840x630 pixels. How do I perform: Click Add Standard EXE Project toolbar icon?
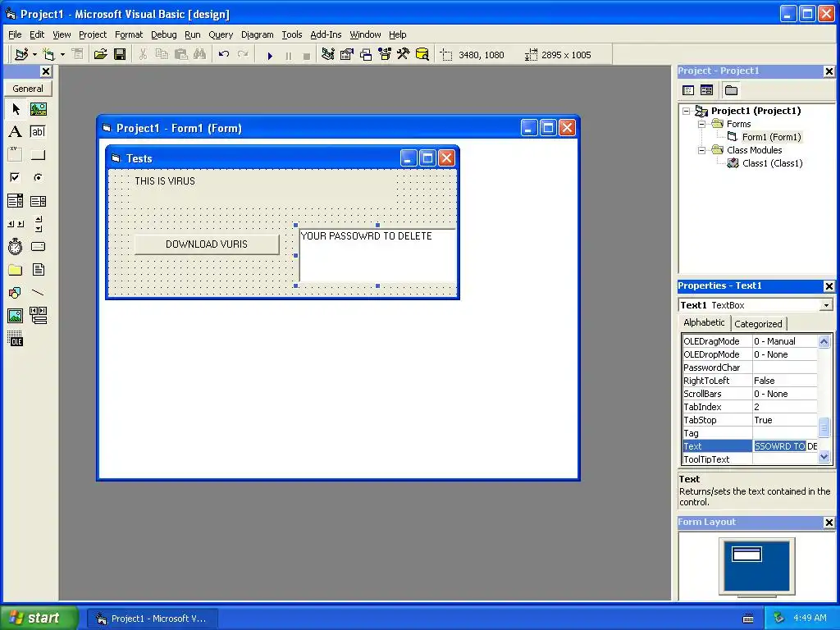[21, 55]
